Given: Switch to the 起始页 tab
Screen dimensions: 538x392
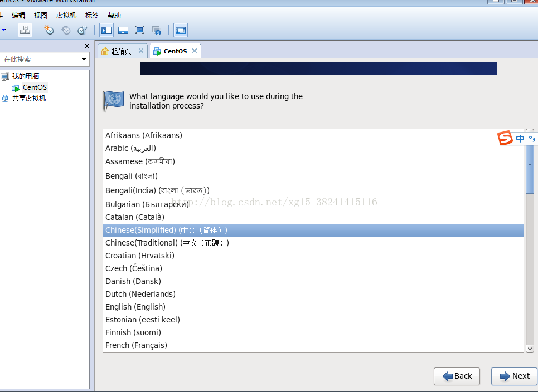Looking at the screenshot, I should pyautogui.click(x=123, y=51).
